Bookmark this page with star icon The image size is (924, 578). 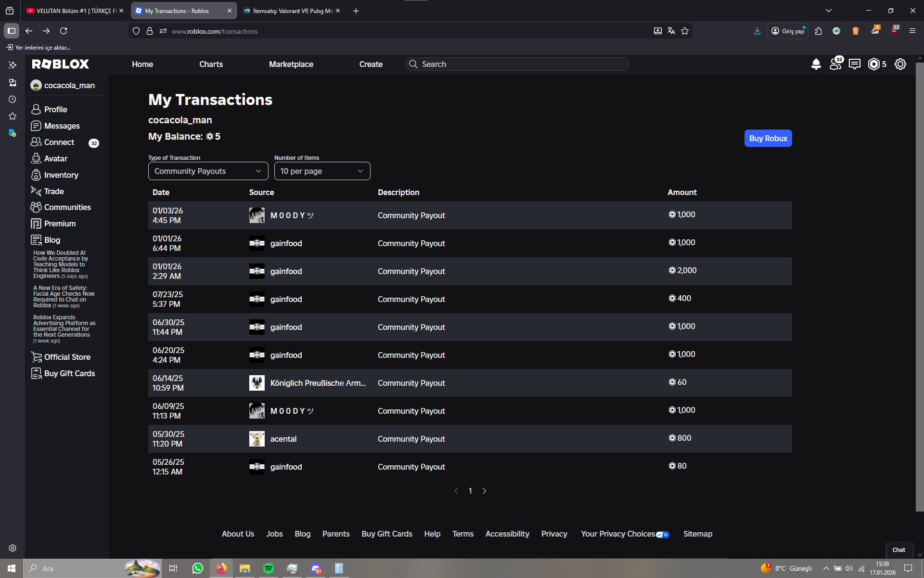[x=685, y=31]
